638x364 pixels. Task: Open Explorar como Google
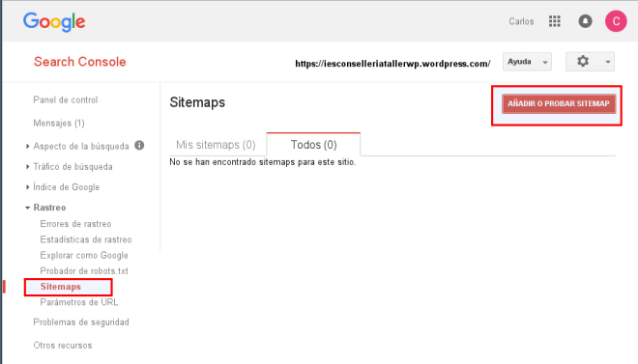click(84, 255)
